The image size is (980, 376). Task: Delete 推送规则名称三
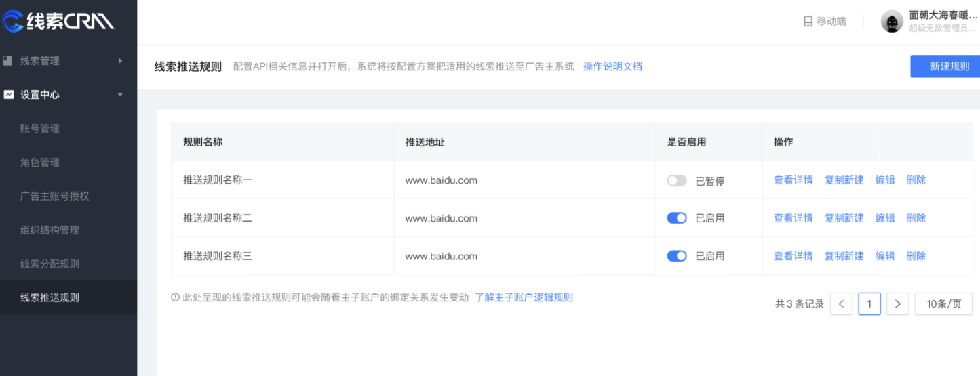(x=916, y=256)
